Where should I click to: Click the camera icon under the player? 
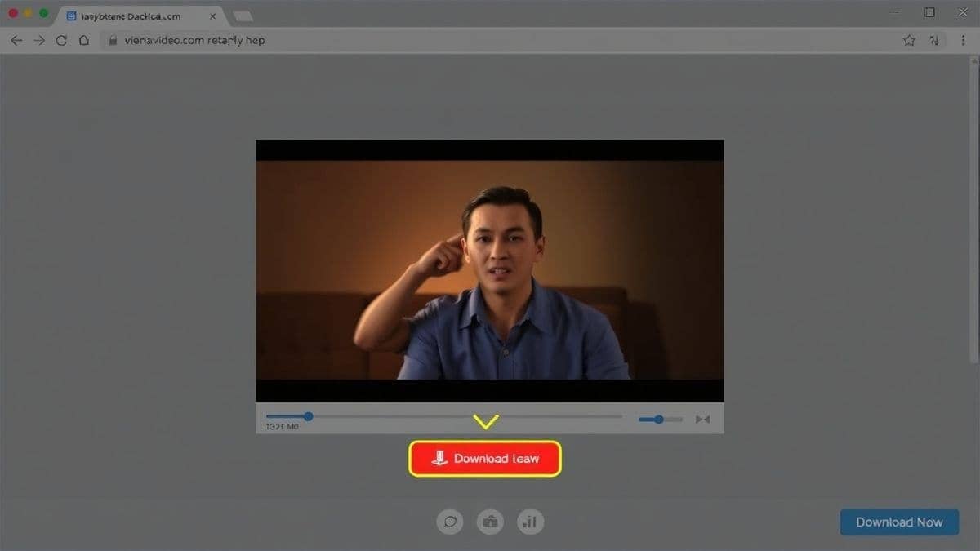(x=490, y=522)
